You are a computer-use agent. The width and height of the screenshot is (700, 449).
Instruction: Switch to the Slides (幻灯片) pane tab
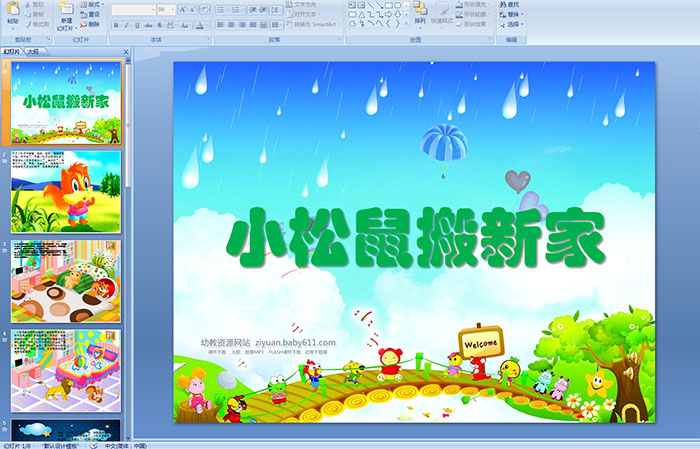click(x=12, y=50)
